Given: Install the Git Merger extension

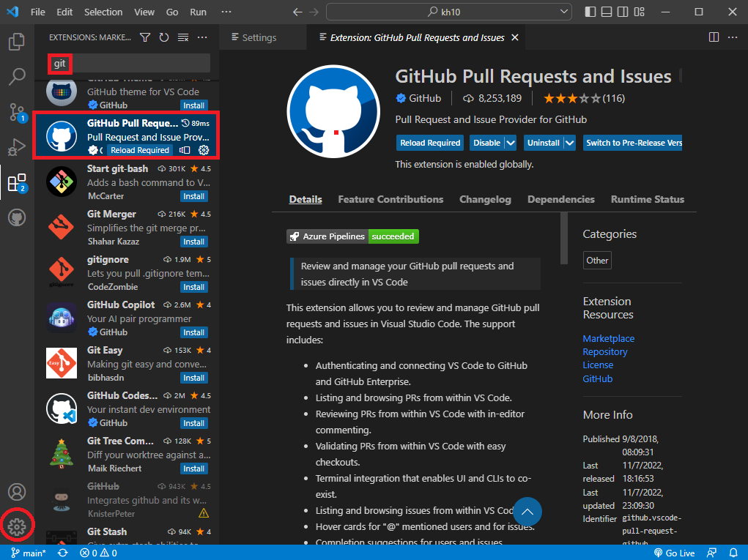Looking at the screenshot, I should (x=194, y=242).
